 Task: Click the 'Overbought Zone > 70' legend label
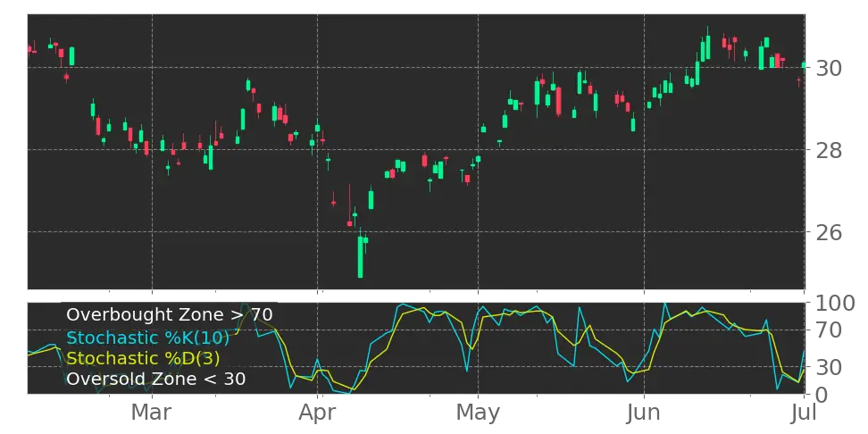170,315
